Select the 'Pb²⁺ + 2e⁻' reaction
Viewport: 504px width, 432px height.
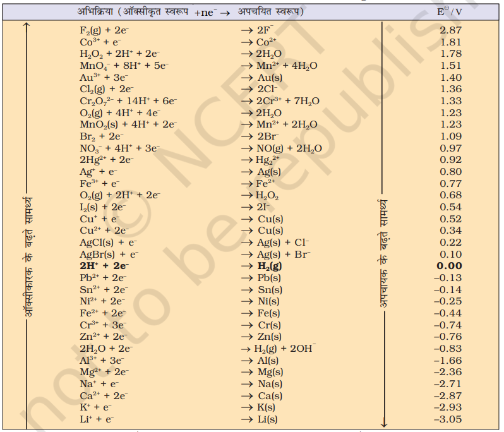[x=103, y=278]
